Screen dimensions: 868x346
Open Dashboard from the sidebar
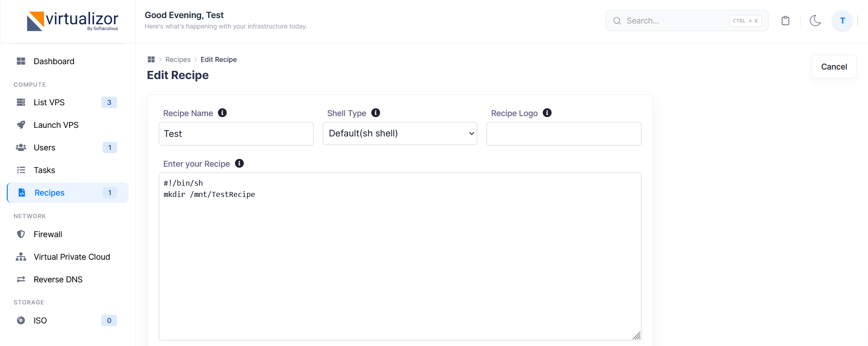[68, 61]
